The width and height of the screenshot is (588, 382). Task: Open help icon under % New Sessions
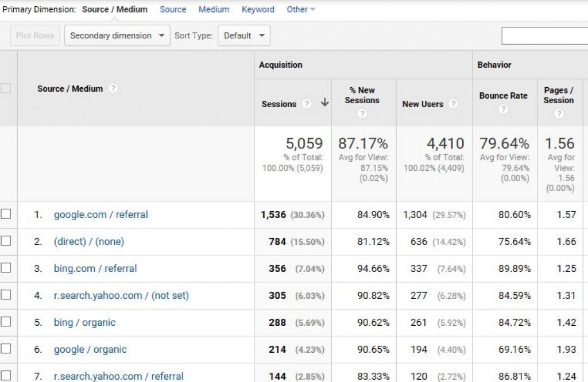pyautogui.click(x=362, y=114)
